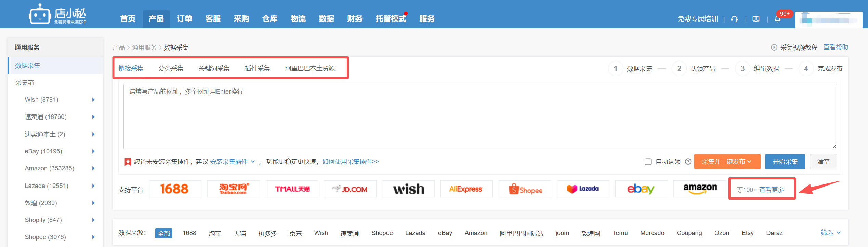The height and width of the screenshot is (247, 868).
Task: Open the 采集并一键发布 dropdown button
Action: (727, 162)
